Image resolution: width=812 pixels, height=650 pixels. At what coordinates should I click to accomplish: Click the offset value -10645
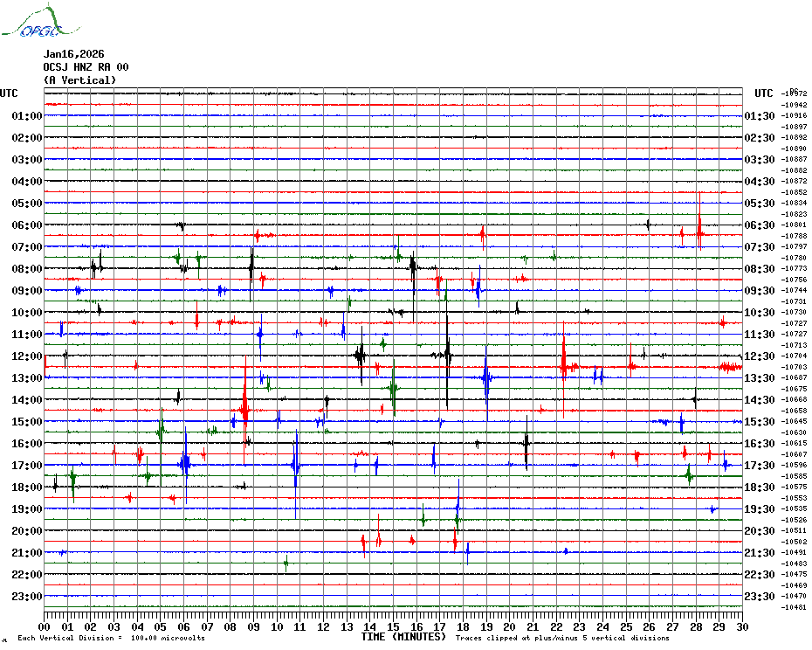pos(794,421)
